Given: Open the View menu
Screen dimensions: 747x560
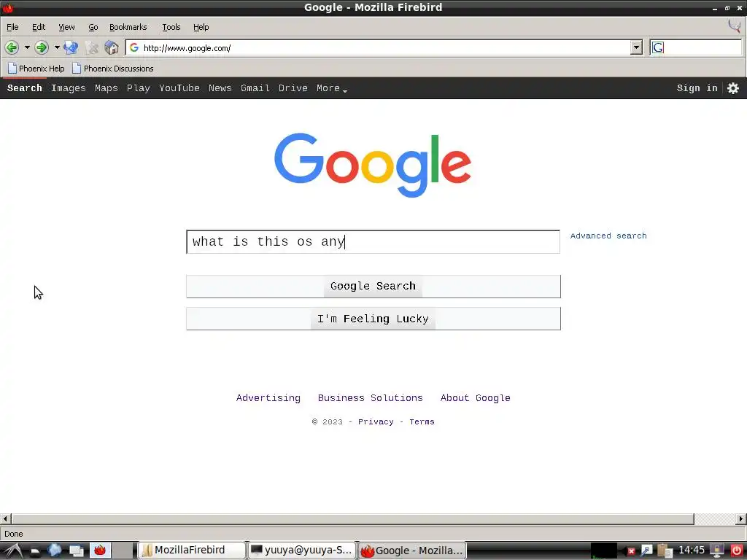Looking at the screenshot, I should [x=66, y=27].
